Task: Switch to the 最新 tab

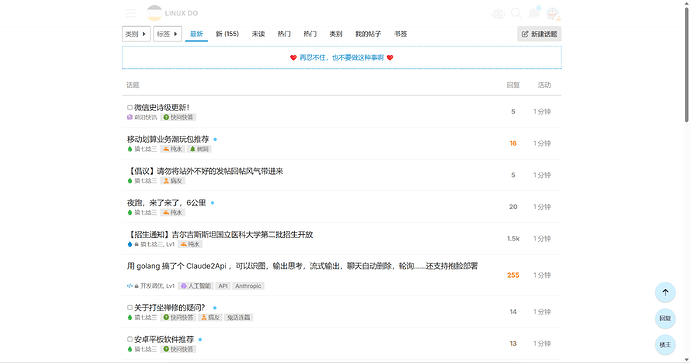Action: tap(196, 34)
